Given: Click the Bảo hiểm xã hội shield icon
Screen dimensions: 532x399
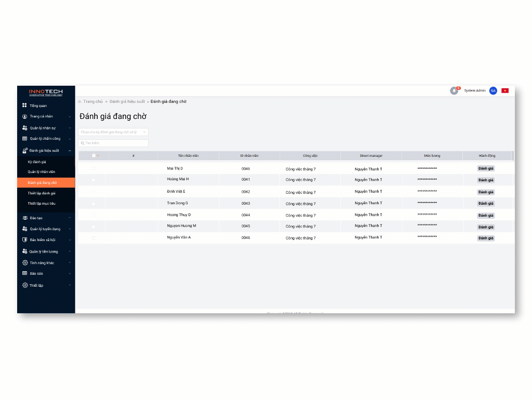Looking at the screenshot, I should tap(24, 240).
